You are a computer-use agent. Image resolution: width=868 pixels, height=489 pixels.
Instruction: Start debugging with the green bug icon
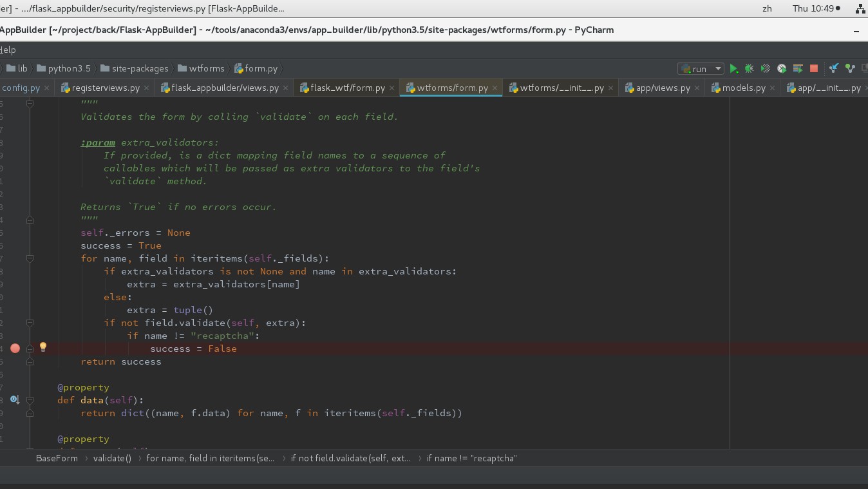pos(750,68)
